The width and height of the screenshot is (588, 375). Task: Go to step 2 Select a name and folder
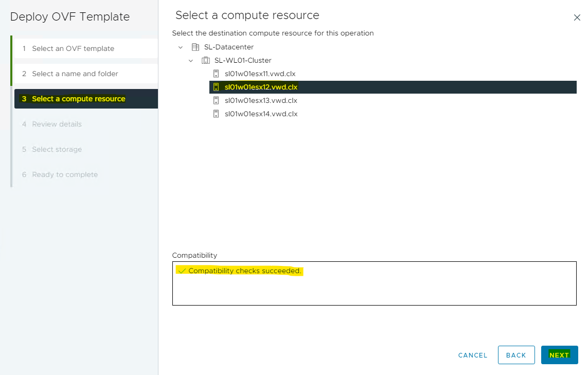(x=75, y=74)
